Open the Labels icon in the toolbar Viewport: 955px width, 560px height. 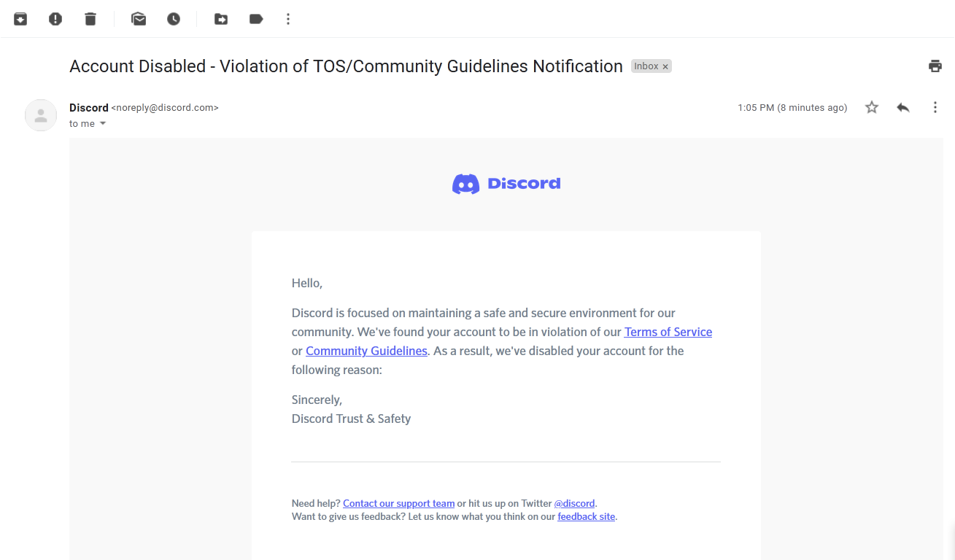click(x=256, y=19)
